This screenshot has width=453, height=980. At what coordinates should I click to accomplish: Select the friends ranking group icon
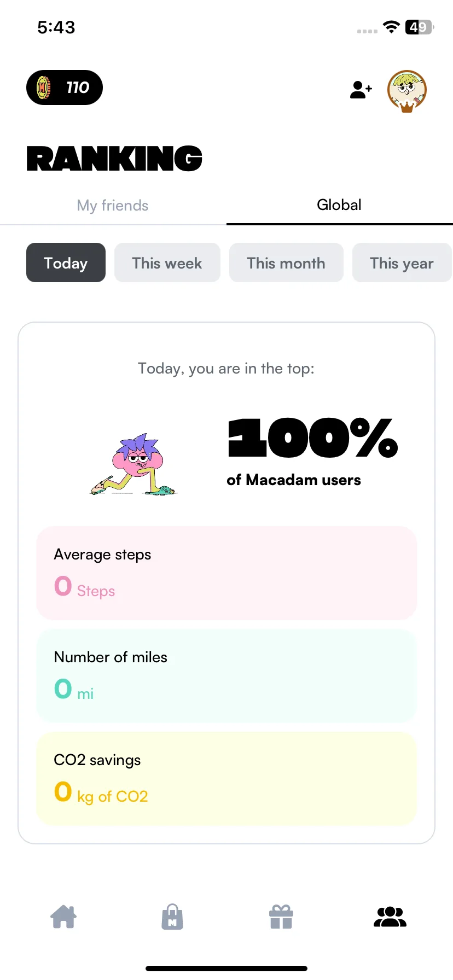point(390,917)
